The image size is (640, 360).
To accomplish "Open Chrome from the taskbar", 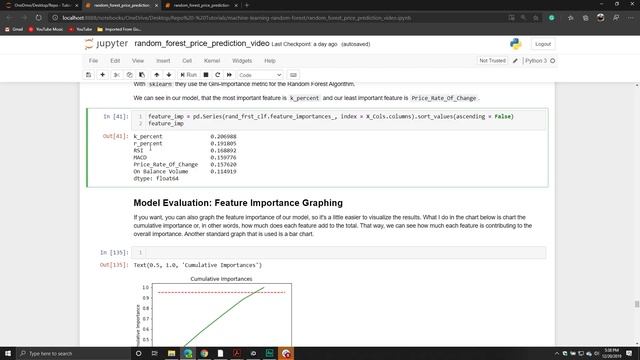I will [204, 353].
